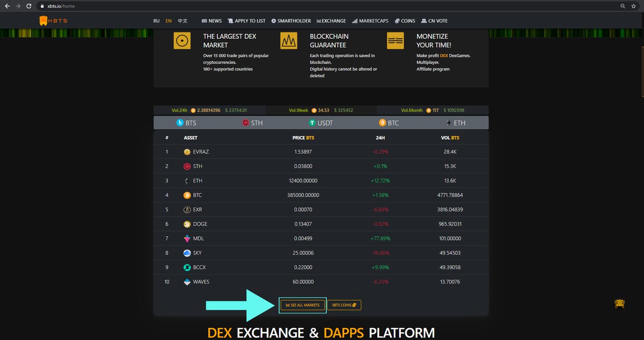Select the STH market tab
Viewport: 644px width, 340px height.
point(253,123)
